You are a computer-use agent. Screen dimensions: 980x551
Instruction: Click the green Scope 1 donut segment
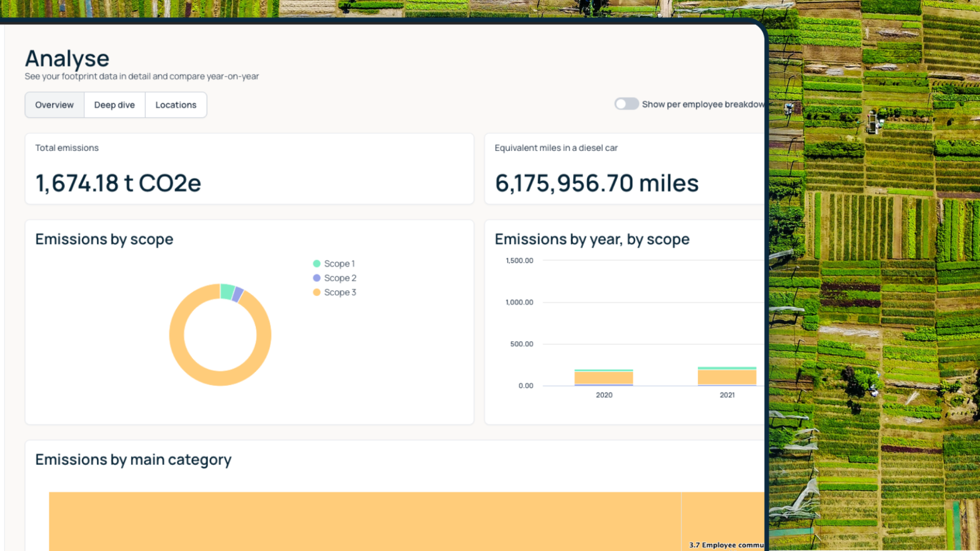point(227,291)
